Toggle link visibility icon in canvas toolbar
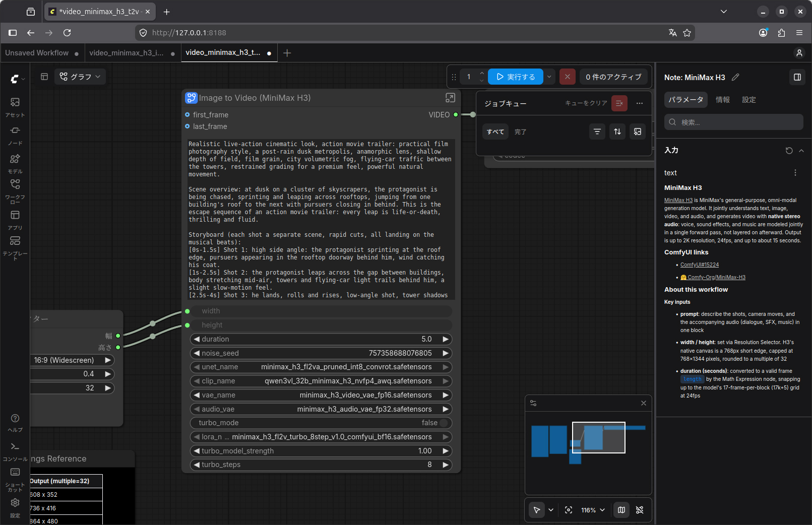 tap(640, 510)
